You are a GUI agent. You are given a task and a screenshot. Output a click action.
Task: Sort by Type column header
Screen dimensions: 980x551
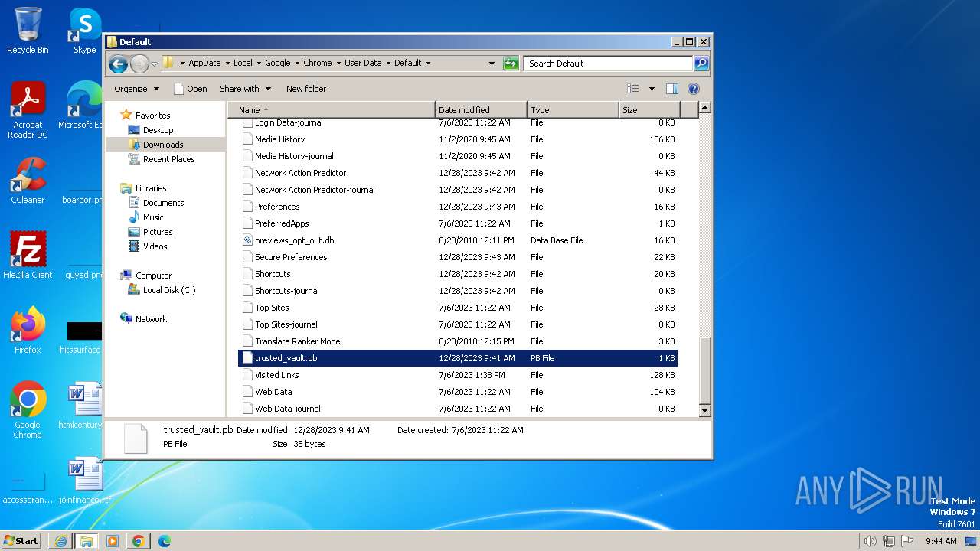tap(573, 110)
